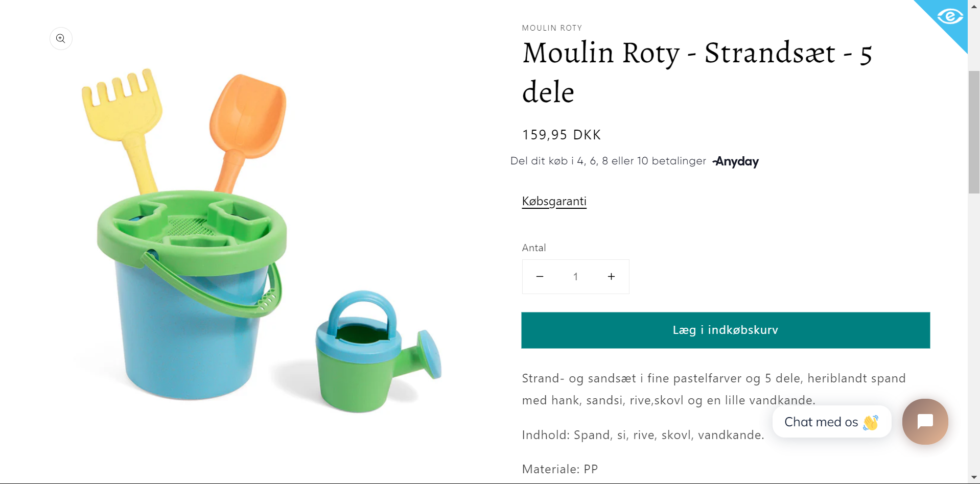Click the Antal quantity input field
The width and height of the screenshot is (980, 484).
coord(575,277)
